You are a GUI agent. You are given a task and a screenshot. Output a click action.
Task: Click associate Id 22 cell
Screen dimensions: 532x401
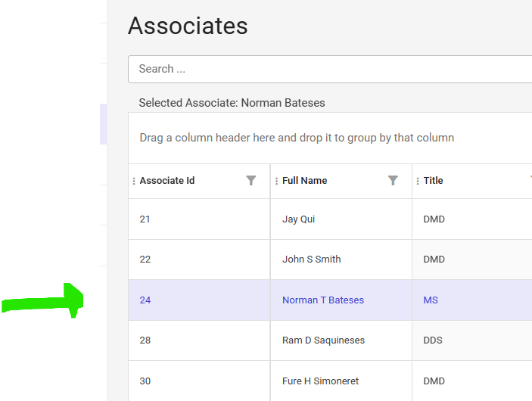(145, 260)
